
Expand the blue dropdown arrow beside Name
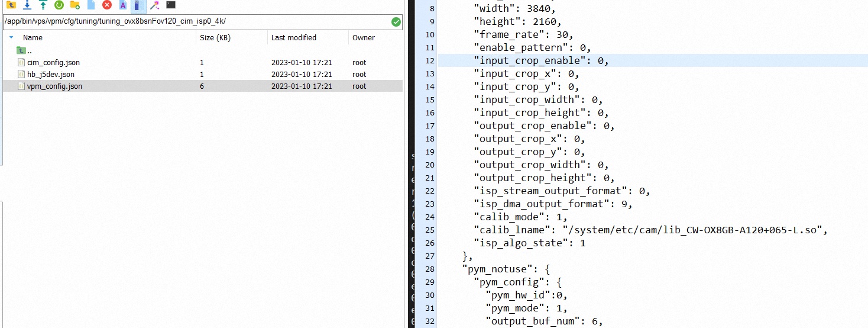[11, 37]
